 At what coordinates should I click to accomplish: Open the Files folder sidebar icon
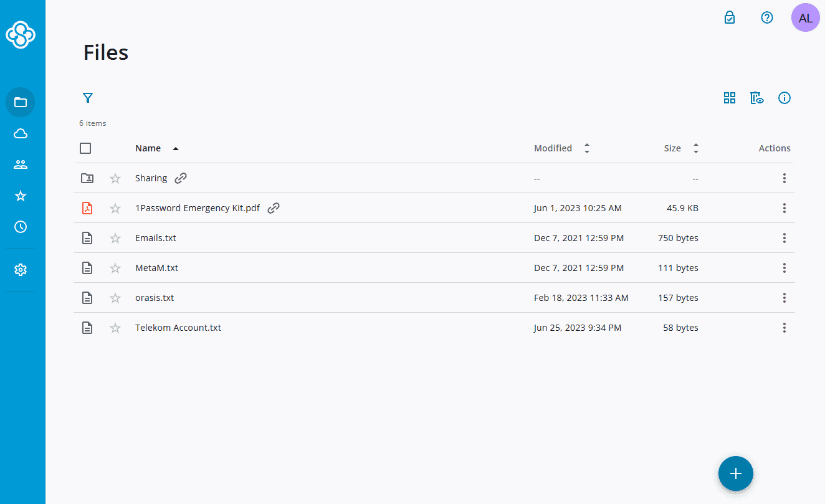pos(21,102)
